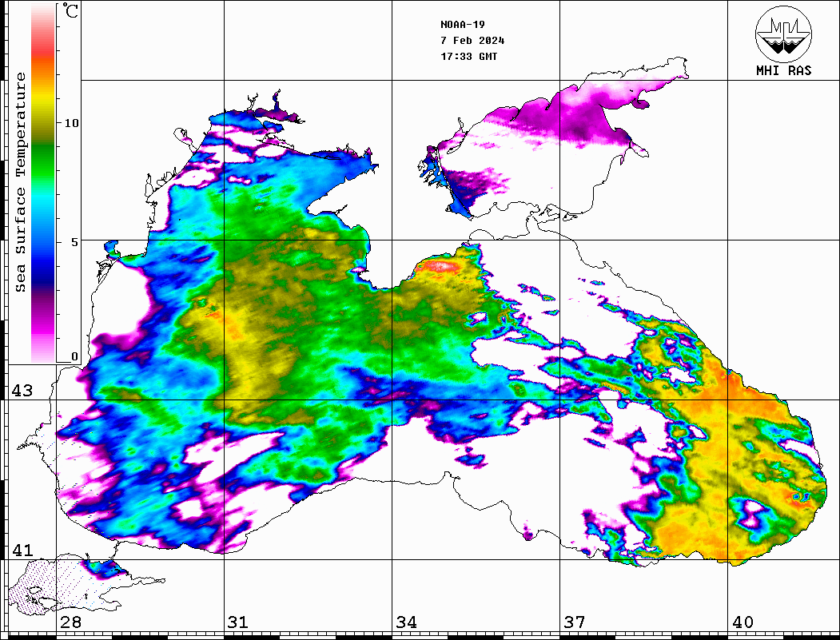
Task: Click the MHI RAS logo emblem
Action: [784, 34]
